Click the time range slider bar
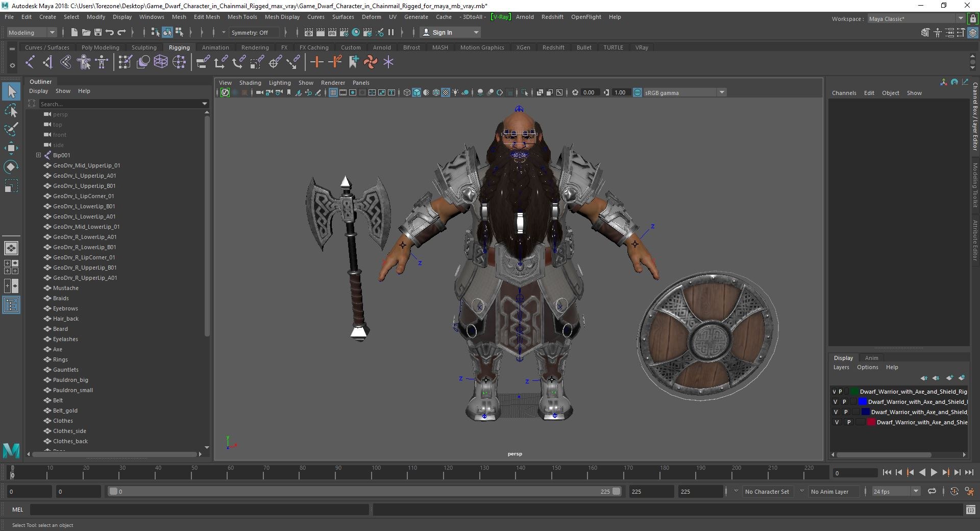Image resolution: width=980 pixels, height=531 pixels. (x=364, y=491)
